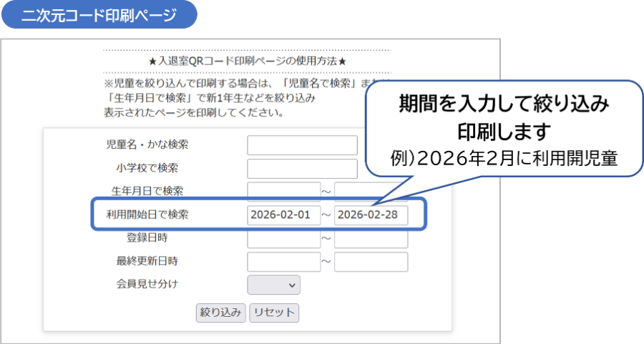Screen dimensions: 644x344
Task: Select the 二次元コード印刷ページ header tab
Action: pyautogui.click(x=99, y=15)
